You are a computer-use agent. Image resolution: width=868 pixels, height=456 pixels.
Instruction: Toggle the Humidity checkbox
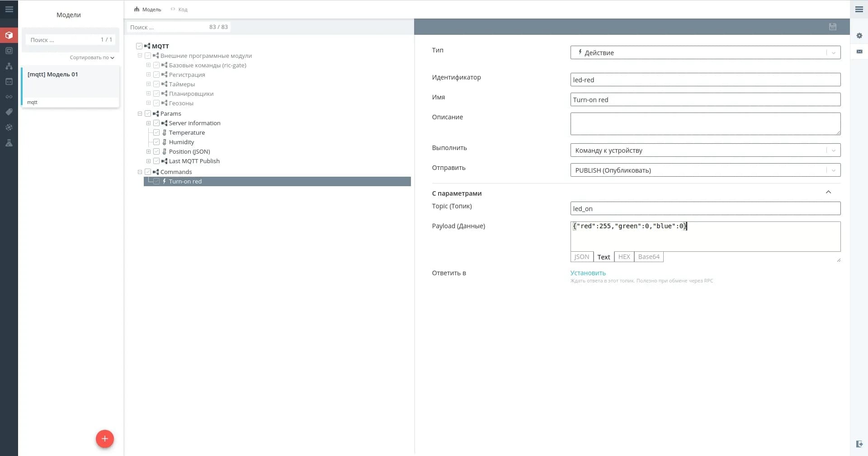click(156, 142)
